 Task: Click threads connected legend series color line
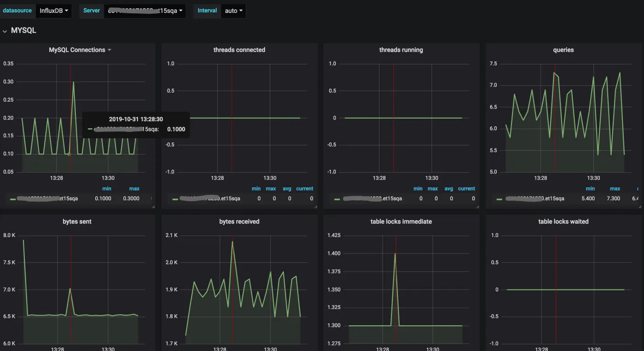click(175, 199)
